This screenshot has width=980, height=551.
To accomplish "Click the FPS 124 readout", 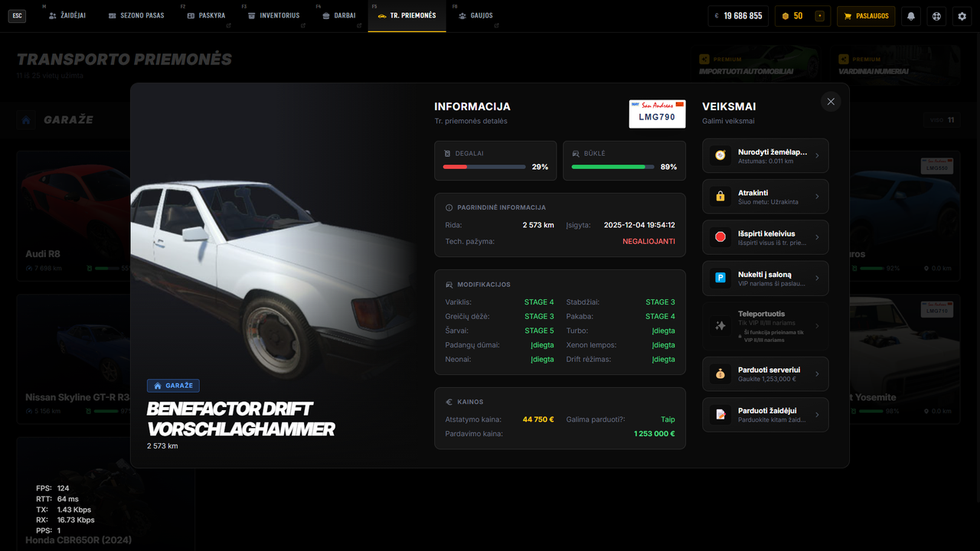I will [x=53, y=488].
